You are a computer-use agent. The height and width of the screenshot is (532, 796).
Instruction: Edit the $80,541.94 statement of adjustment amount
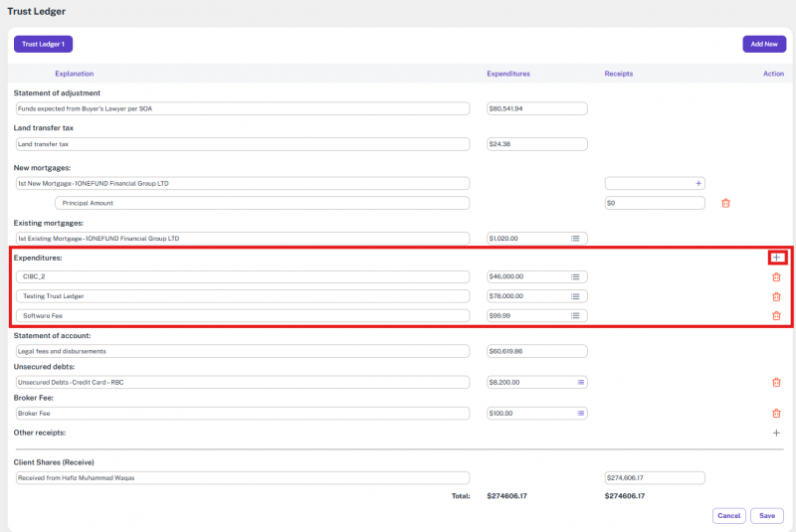pos(536,108)
